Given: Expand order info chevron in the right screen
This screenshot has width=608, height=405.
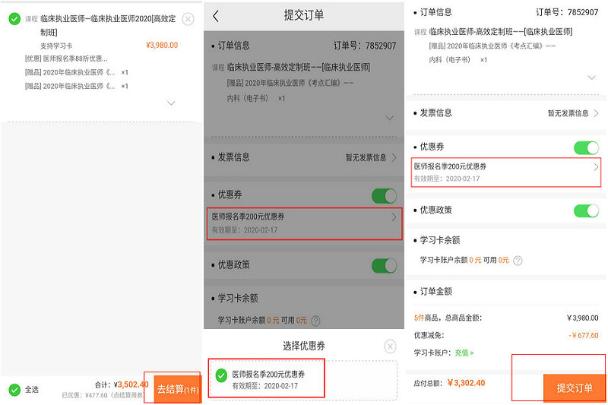Looking at the screenshot, I should tap(593, 82).
